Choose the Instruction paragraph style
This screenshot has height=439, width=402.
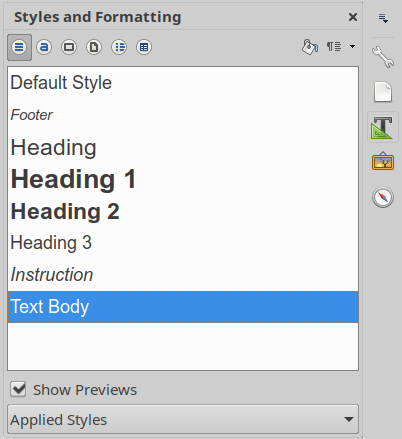(183, 275)
